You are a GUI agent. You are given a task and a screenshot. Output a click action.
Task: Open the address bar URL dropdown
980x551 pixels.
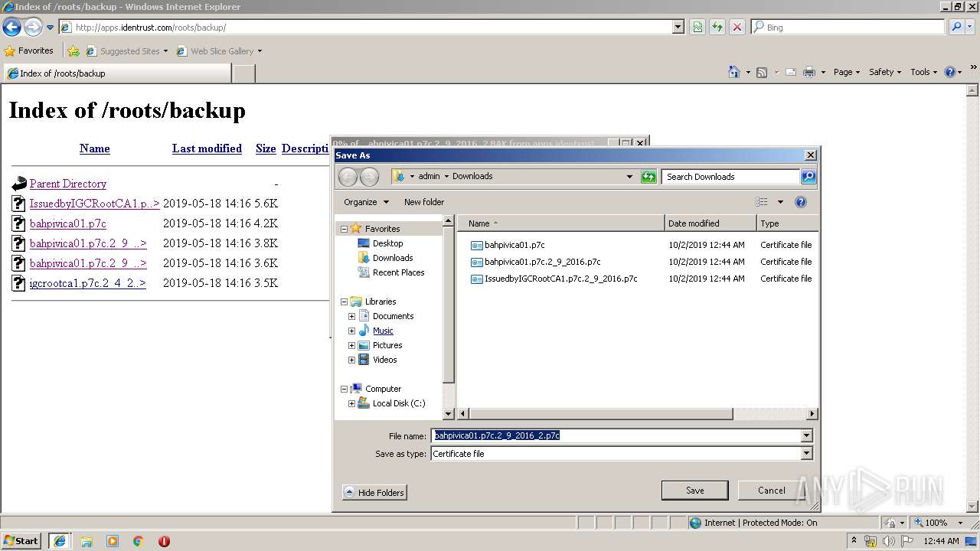[678, 28]
